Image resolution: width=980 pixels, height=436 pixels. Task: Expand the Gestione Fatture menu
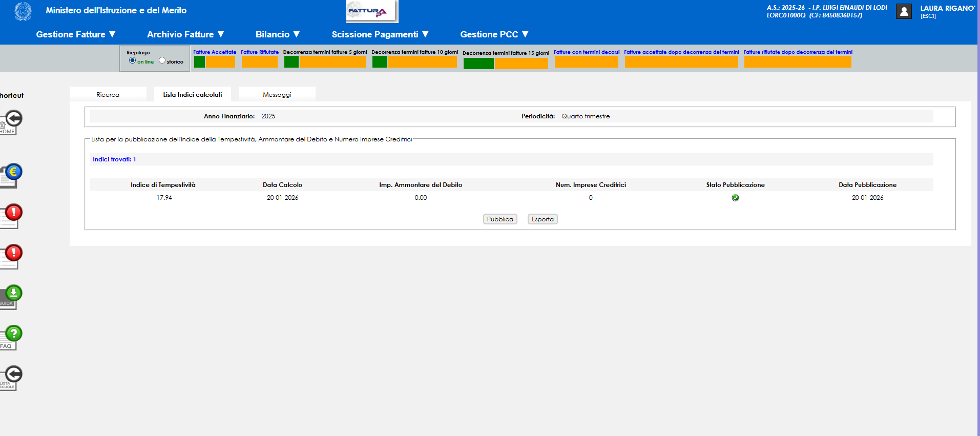[76, 34]
